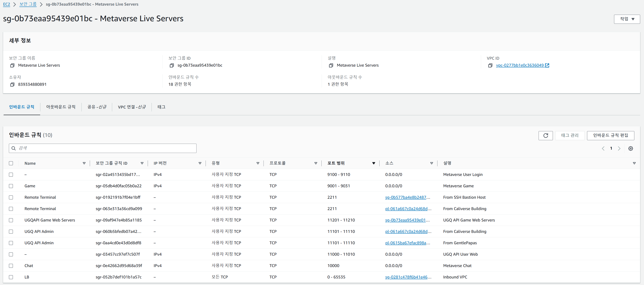The width and height of the screenshot is (644, 285).
Task: Focus the inbound rules search field
Action: pos(105,148)
